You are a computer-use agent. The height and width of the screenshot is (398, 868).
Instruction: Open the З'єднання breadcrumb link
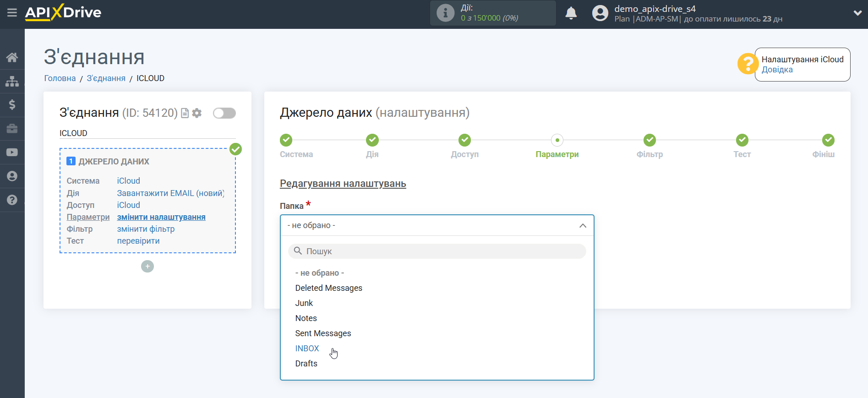point(106,78)
